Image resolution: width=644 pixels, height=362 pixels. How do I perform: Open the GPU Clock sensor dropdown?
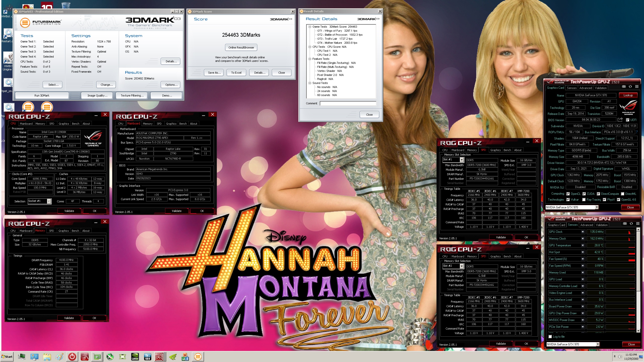(583, 232)
